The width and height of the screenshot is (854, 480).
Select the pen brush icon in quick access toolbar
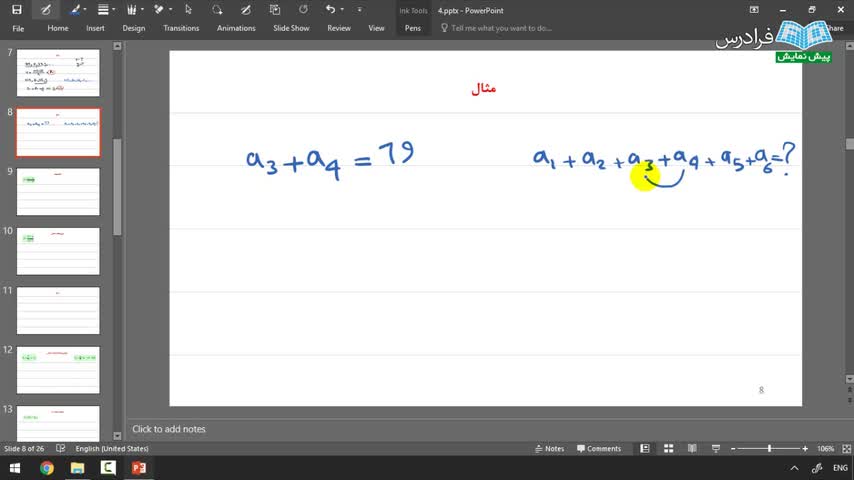click(x=75, y=10)
